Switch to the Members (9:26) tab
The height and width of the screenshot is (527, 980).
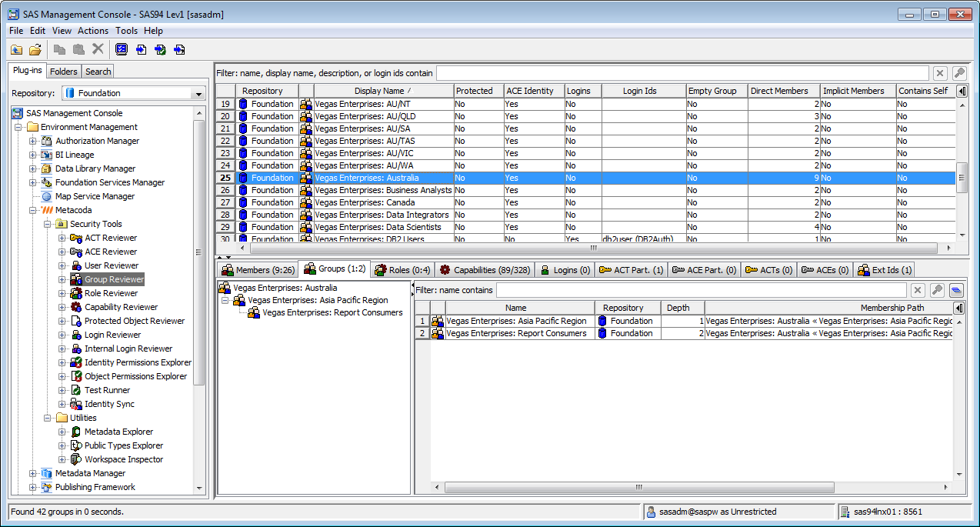click(x=257, y=270)
